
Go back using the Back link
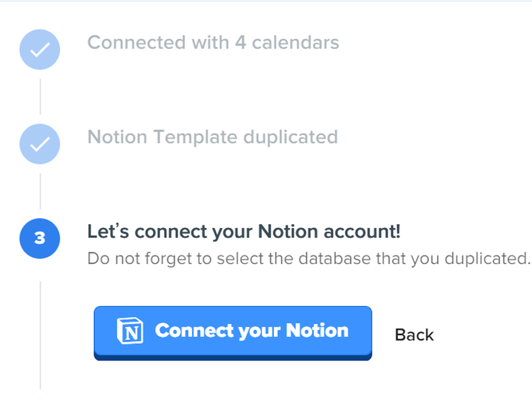click(414, 334)
